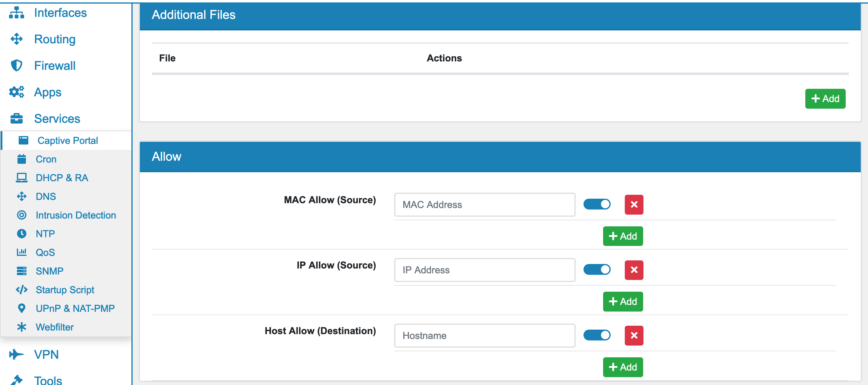
Task: Click the Interfaces network icon
Action: pos(17,13)
